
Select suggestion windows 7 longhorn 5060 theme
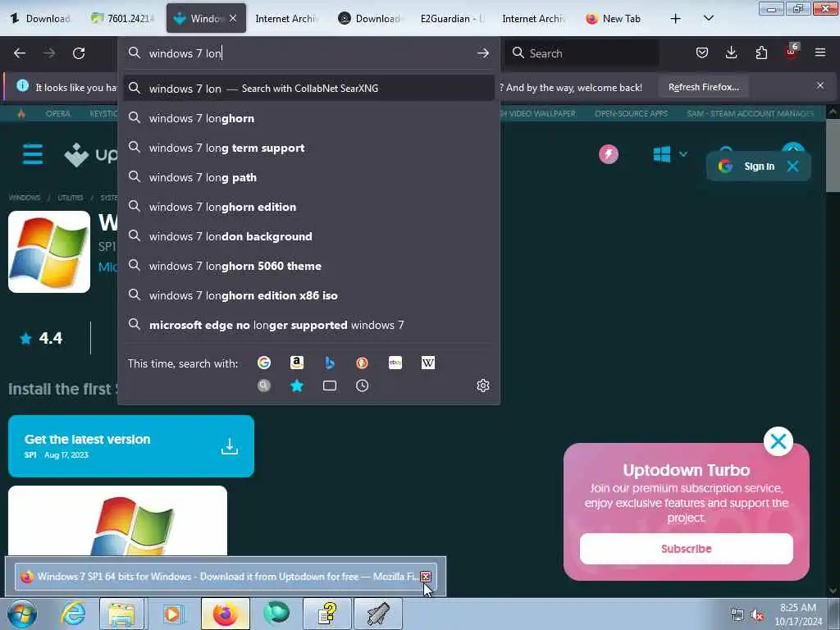pyautogui.click(x=308, y=265)
